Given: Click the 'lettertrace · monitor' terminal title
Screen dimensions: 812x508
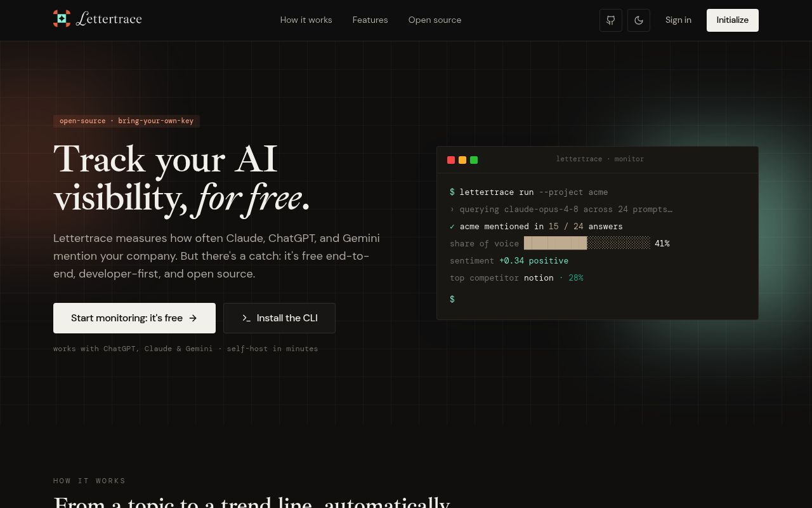Looking at the screenshot, I should click(x=600, y=159).
